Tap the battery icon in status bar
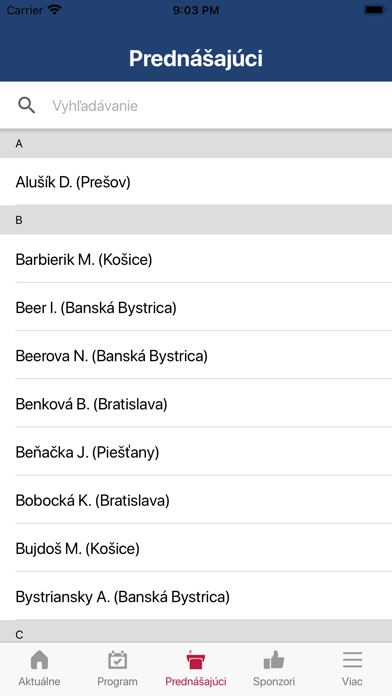Viewport: 392px width, 696px height. (374, 10)
